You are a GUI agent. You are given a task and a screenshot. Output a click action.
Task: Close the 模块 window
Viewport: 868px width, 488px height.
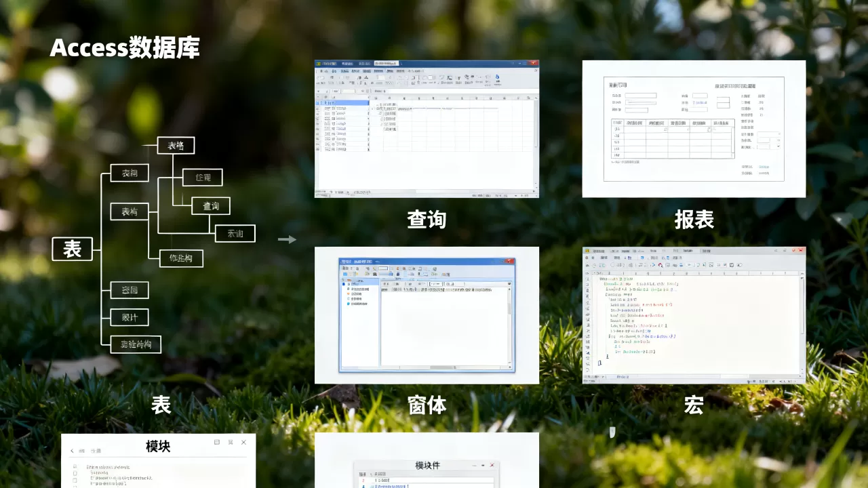point(243,443)
